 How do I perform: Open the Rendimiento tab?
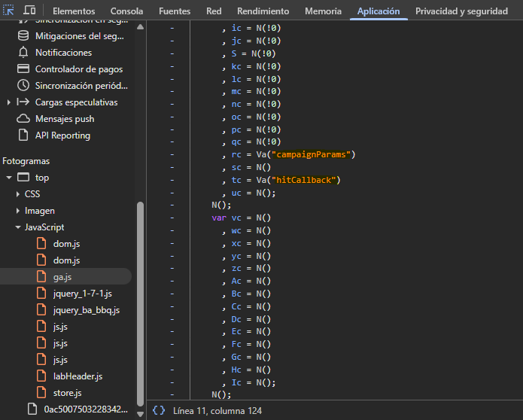click(x=263, y=11)
